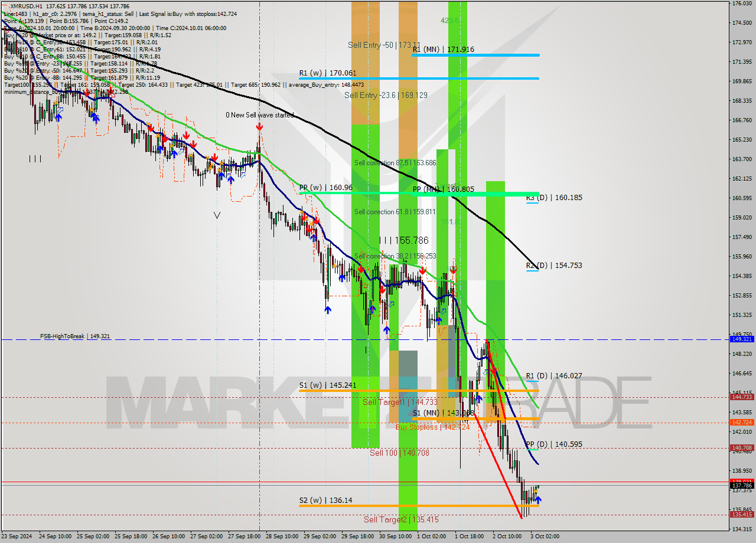756x543 pixels.
Task: Click the 144.733 red price tag on the axis
Action: coord(742,397)
